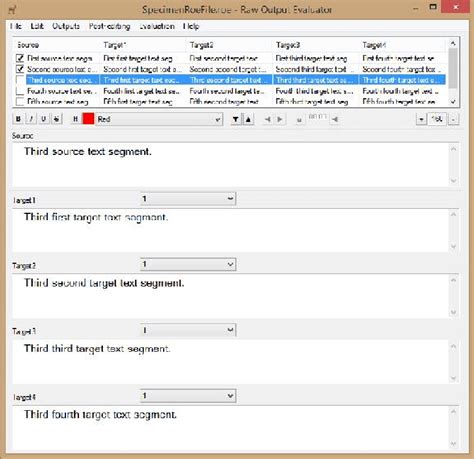This screenshot has width=474, height=459.
Task: Check the Third source text checkbox
Action: [x=20, y=80]
